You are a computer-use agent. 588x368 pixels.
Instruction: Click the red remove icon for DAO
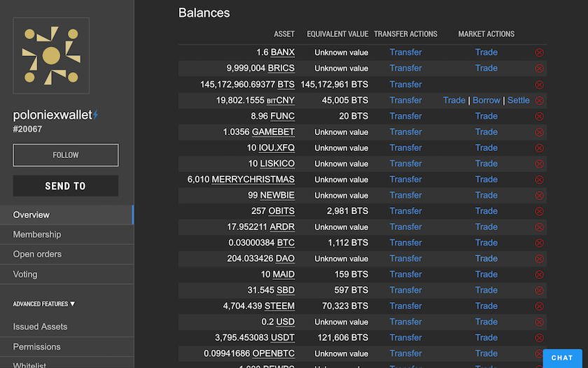539,259
